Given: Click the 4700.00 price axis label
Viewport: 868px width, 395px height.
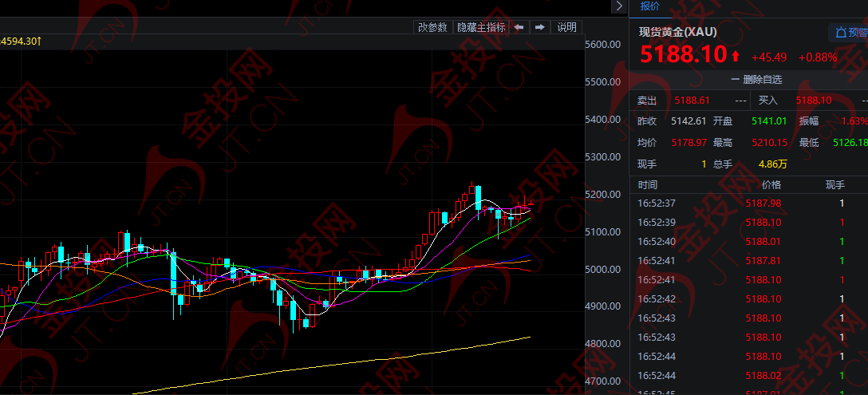Looking at the screenshot, I should 603,381.
